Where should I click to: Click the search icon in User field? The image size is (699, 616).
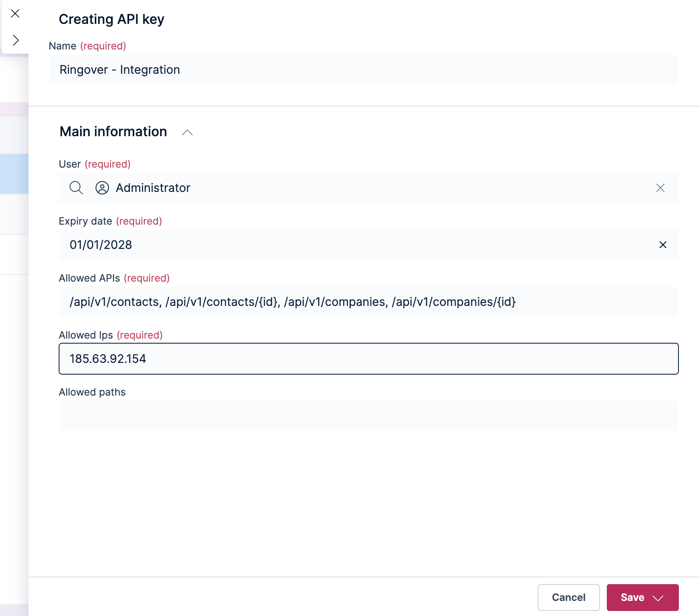[x=76, y=188]
